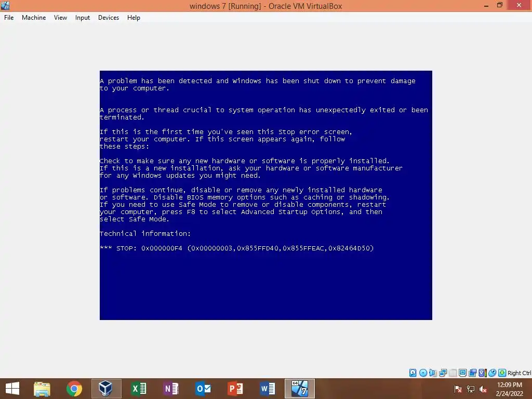Click the network adapters indicator icon
The width and height of the screenshot is (532, 399).
443,373
